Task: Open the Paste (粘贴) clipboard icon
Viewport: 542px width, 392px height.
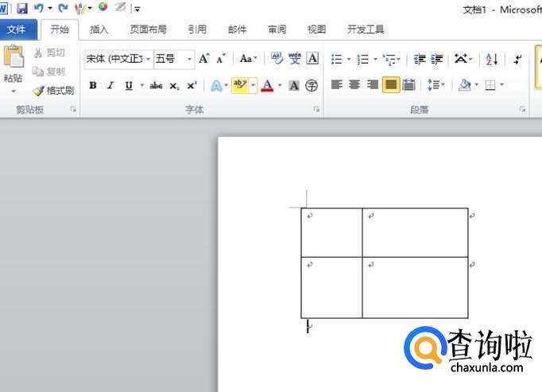Action: [x=14, y=56]
